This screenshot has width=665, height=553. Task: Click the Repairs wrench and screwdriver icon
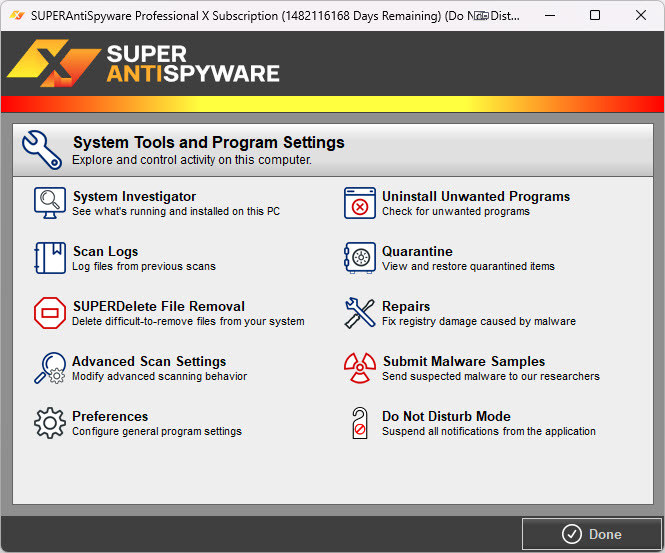(x=359, y=313)
